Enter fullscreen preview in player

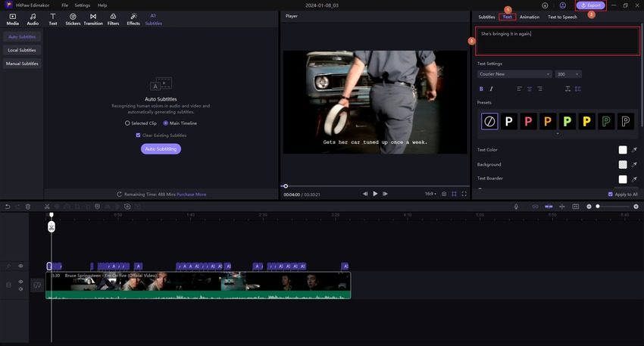coord(464,194)
